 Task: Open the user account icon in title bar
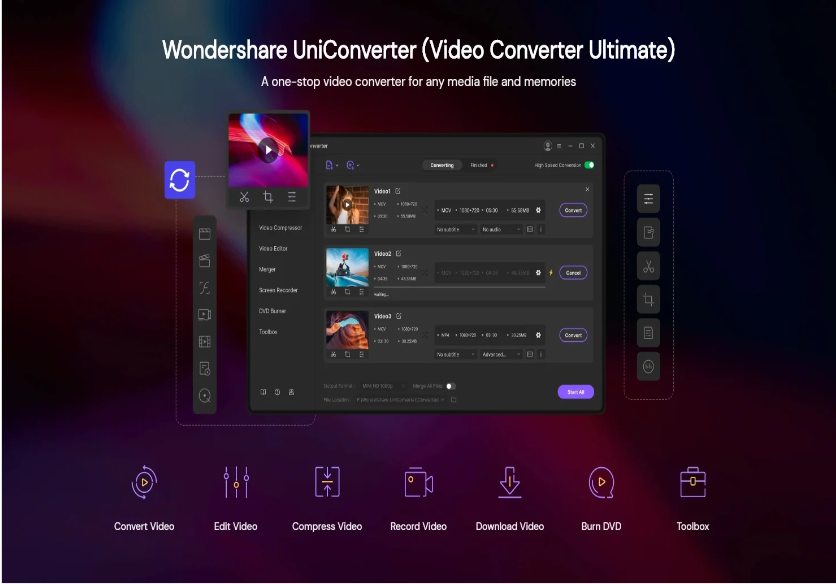[548, 146]
